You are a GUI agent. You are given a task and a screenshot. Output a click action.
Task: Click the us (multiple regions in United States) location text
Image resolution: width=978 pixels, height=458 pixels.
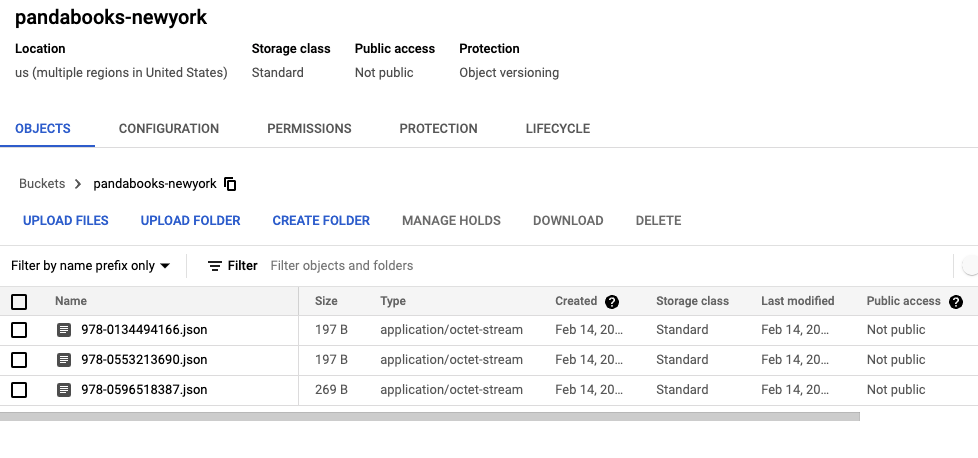click(x=121, y=73)
